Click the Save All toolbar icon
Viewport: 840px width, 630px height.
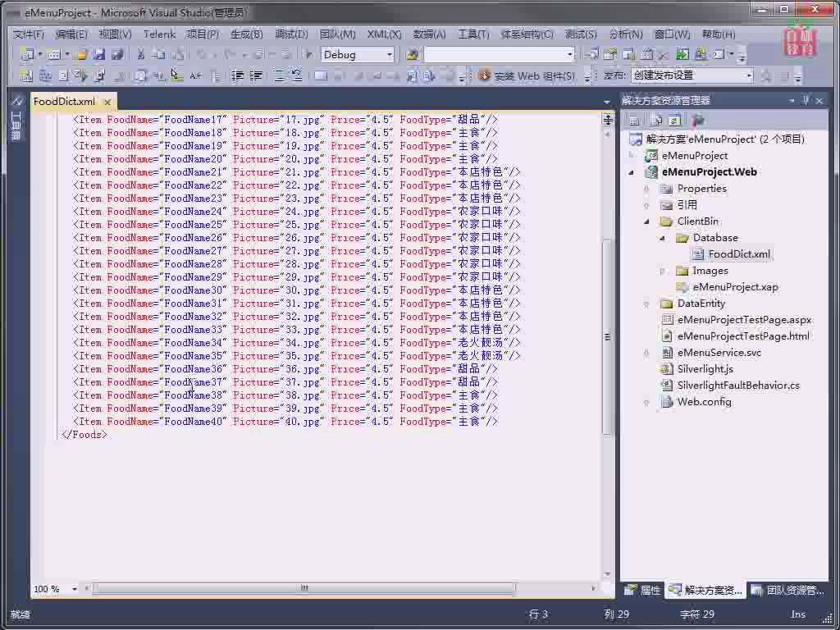(x=117, y=55)
